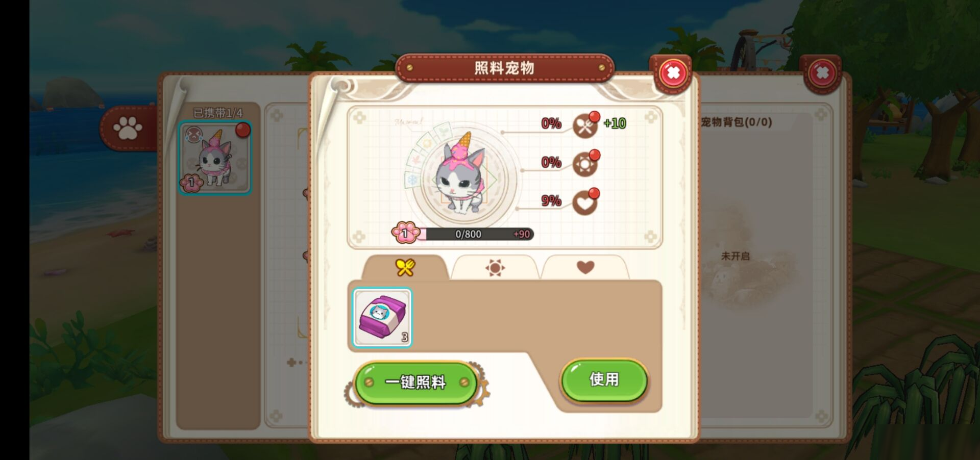Image resolution: width=980 pixels, height=460 pixels.
Task: Switch to the cleaning sparkle tab
Action: pos(495,267)
